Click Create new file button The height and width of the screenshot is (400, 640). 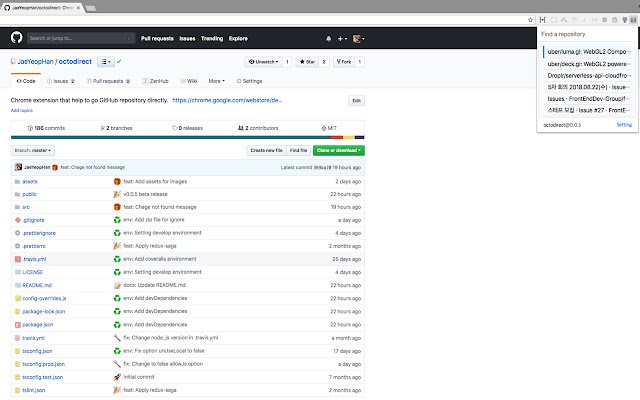click(267, 151)
